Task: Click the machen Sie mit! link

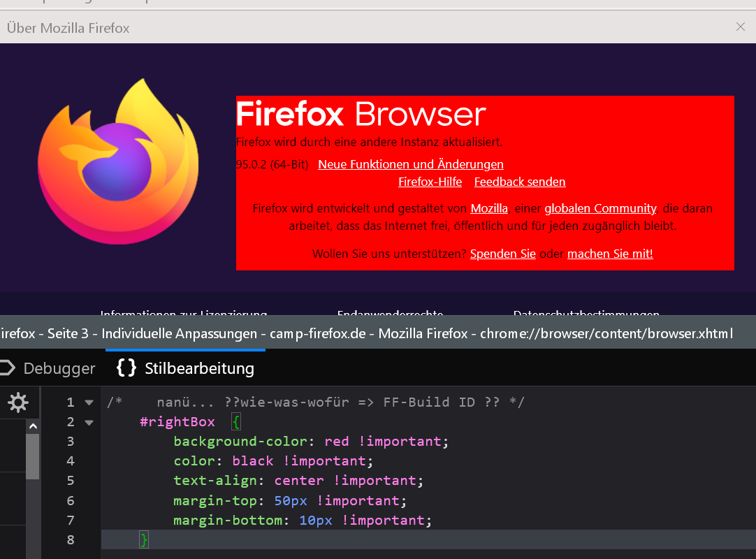Action: pos(610,254)
